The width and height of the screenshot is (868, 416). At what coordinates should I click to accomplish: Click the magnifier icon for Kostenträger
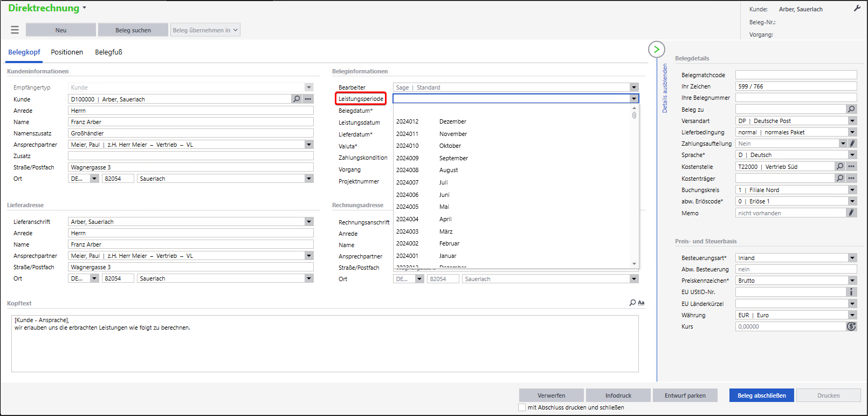coord(840,178)
